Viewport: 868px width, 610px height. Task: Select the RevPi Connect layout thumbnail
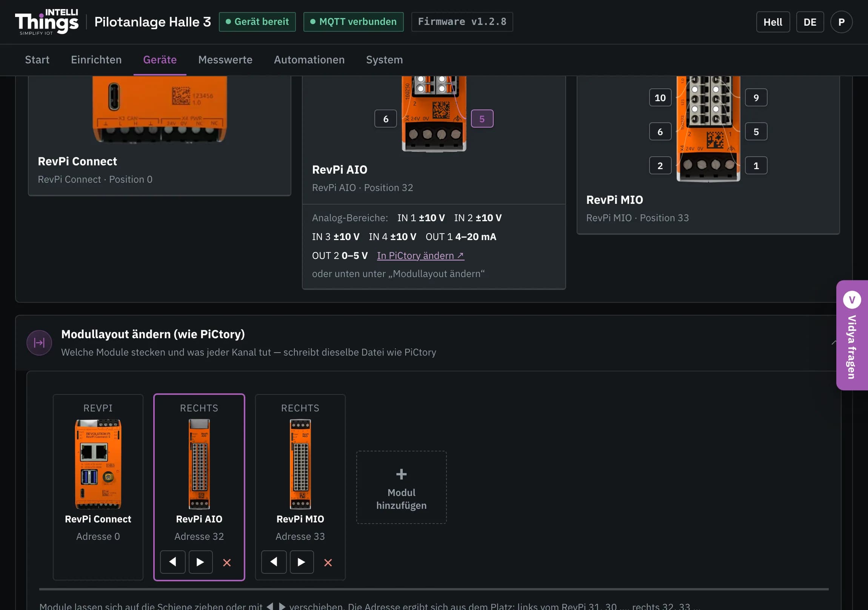coord(98,464)
